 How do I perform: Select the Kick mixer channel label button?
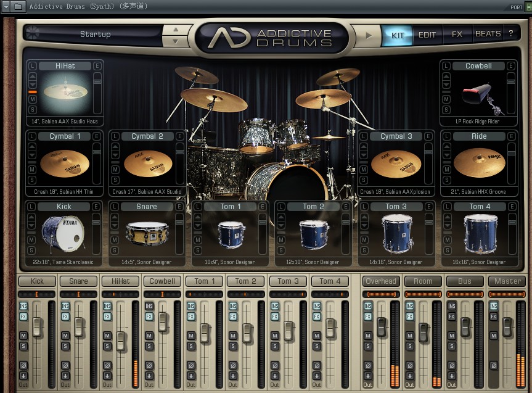37,281
